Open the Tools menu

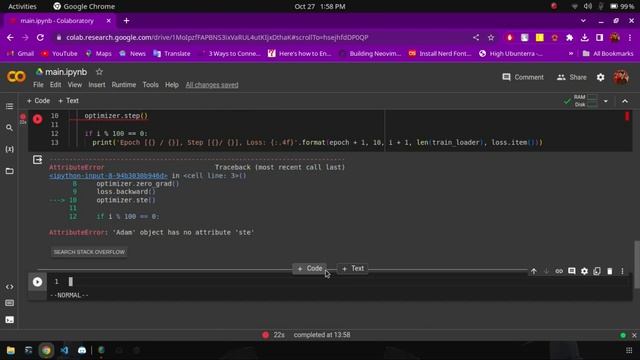tap(150, 85)
